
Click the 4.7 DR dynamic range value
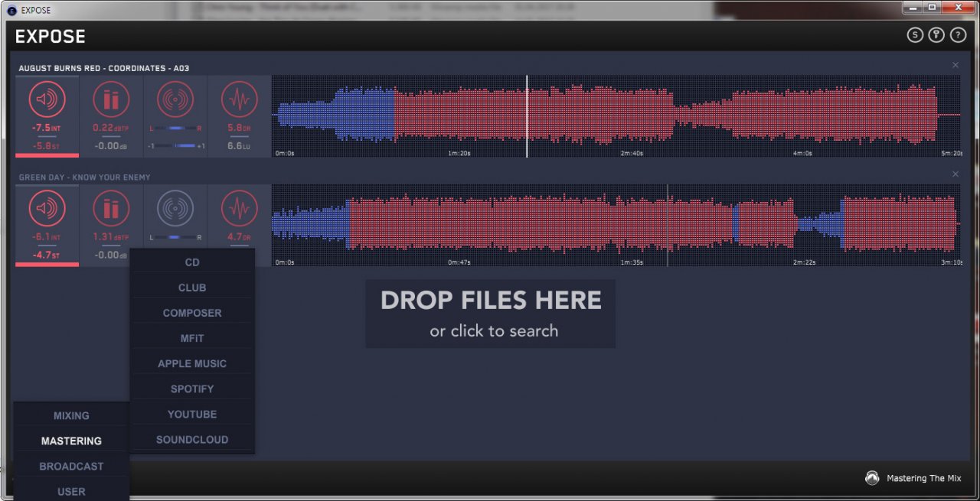[240, 237]
